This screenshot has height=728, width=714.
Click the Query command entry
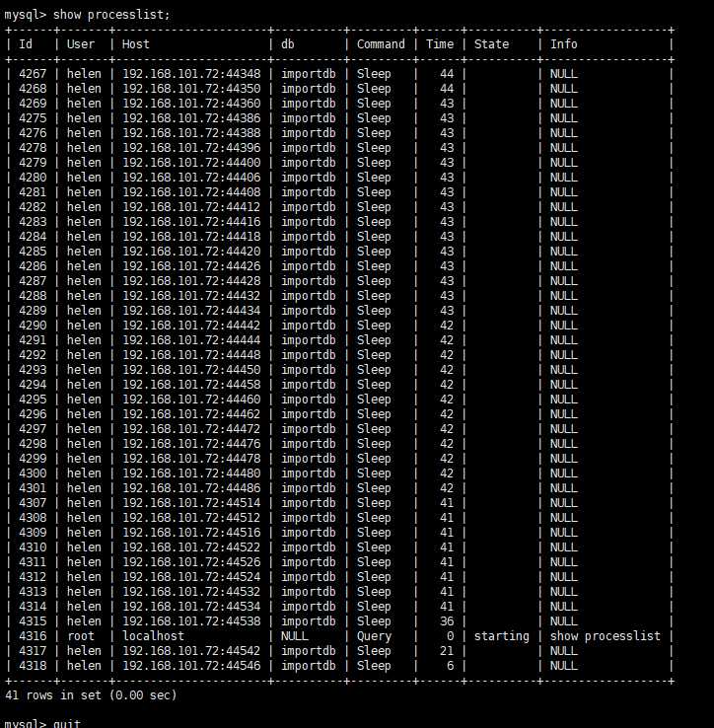[x=374, y=636]
